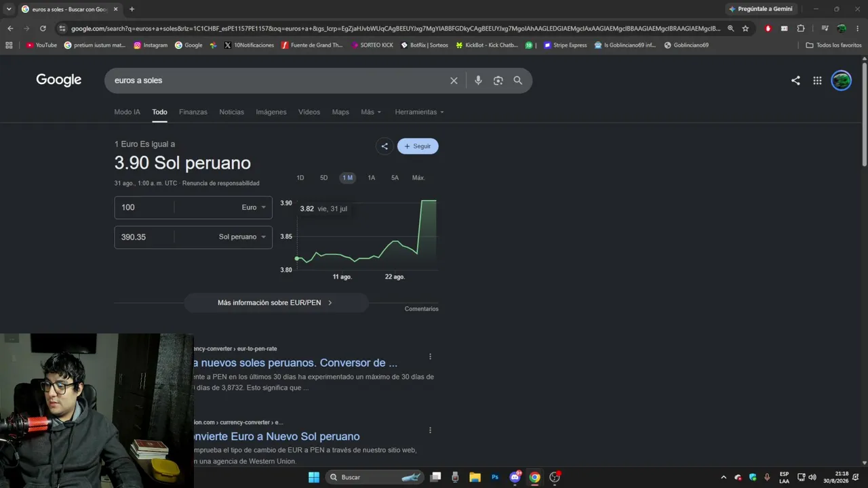Open the bookmarks apps grid icon
Image resolution: width=868 pixels, height=488 pixels.
(x=9, y=45)
